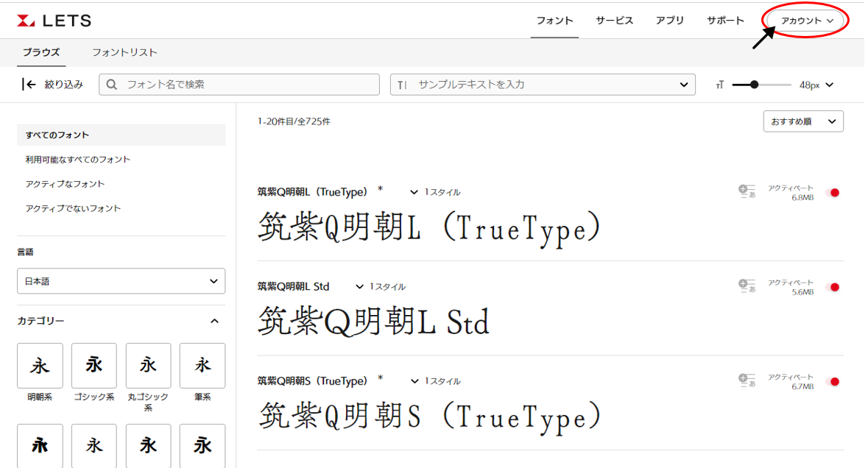Click the 5.6MB file size text

point(802,292)
